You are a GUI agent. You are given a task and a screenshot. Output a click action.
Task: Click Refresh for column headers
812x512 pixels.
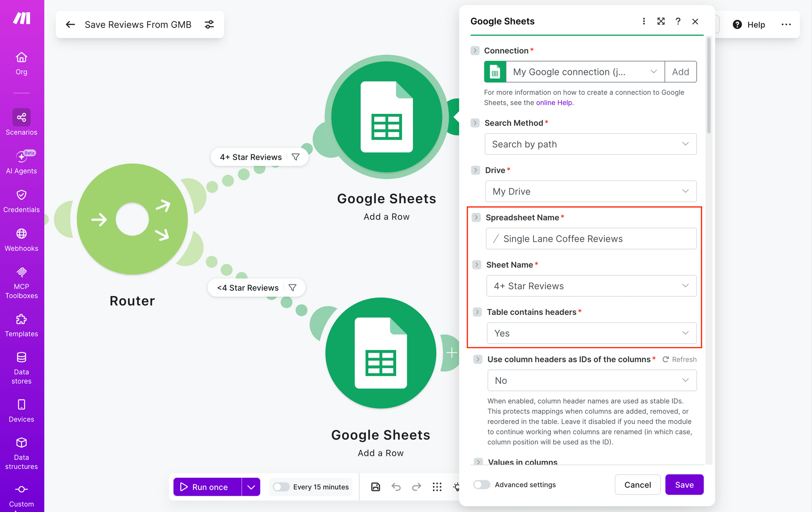click(x=680, y=359)
